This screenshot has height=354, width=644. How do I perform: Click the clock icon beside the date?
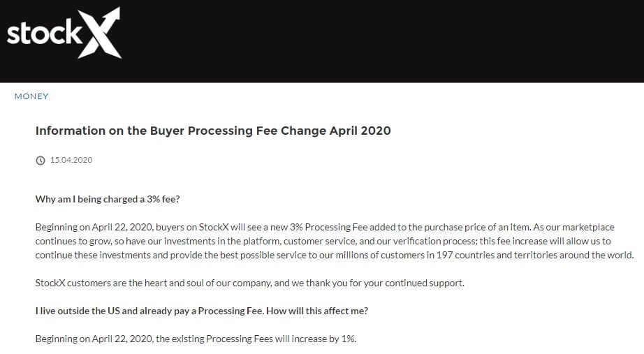pos(41,160)
